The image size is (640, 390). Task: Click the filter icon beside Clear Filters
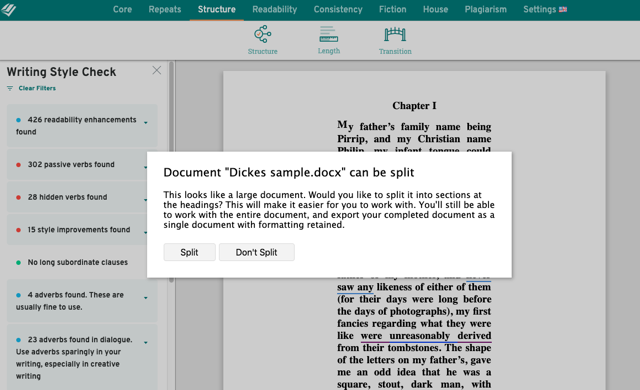click(10, 88)
